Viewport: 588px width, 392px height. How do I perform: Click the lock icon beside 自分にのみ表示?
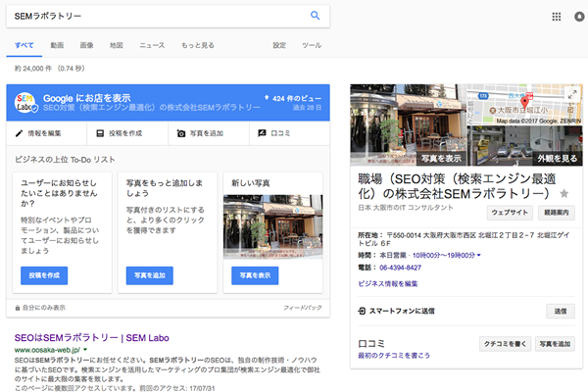point(18,308)
